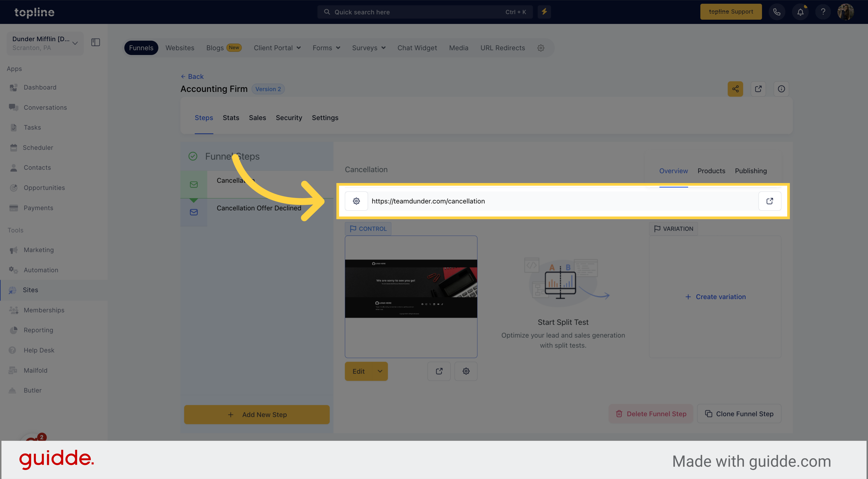The height and width of the screenshot is (479, 868).
Task: Open the Websites tab
Action: tap(180, 48)
